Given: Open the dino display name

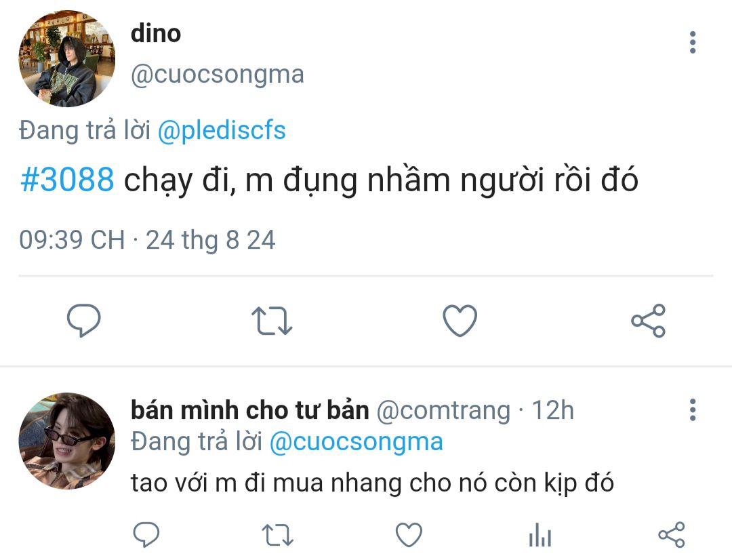Looking at the screenshot, I should coord(155,34).
